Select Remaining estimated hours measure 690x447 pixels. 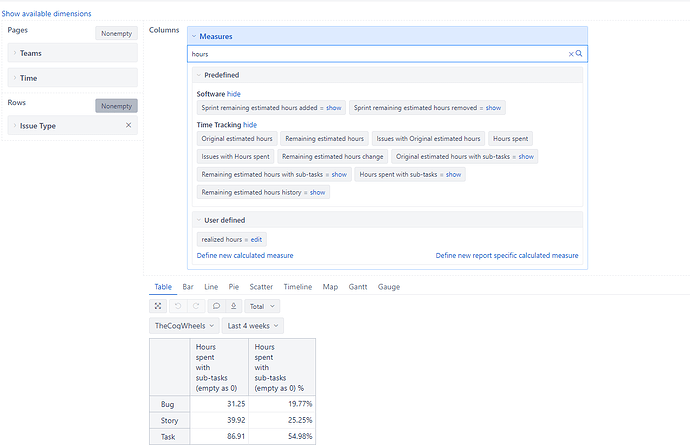(x=324, y=139)
